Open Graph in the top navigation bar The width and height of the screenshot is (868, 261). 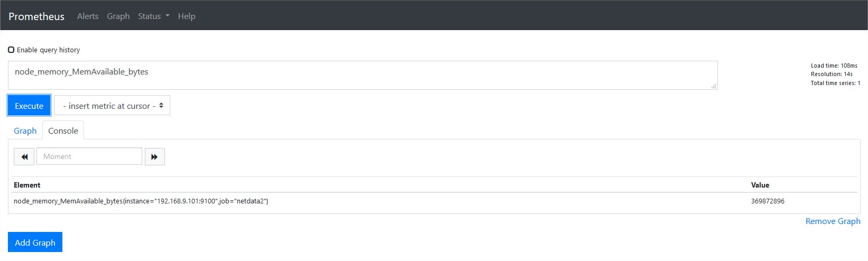coord(118,16)
